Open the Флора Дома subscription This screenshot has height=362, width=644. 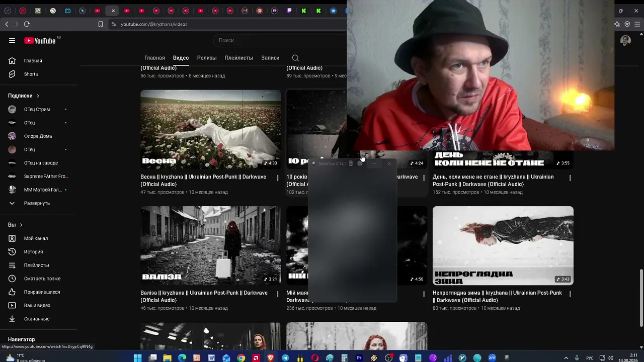(39, 136)
